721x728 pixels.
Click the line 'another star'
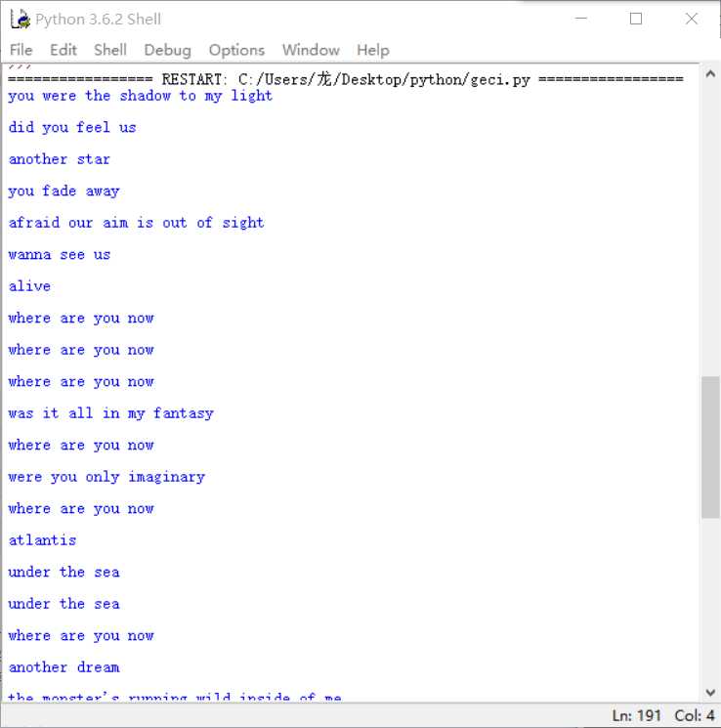60,159
